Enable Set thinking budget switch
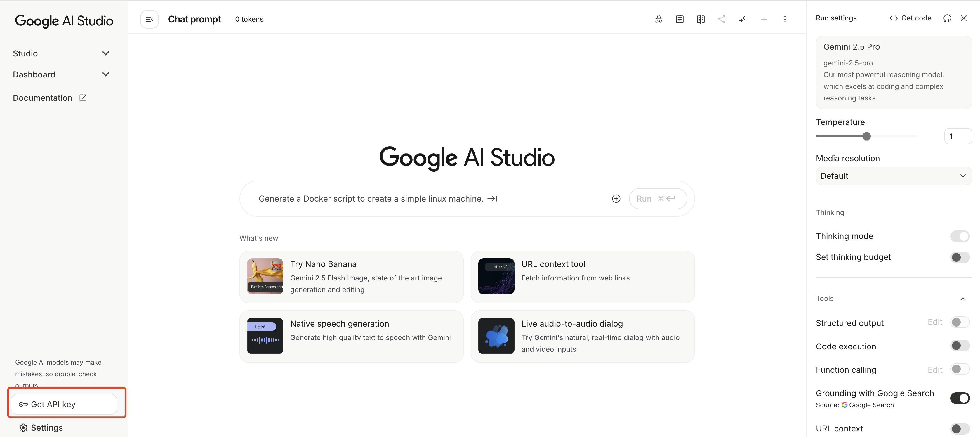980x437 pixels. (960, 257)
